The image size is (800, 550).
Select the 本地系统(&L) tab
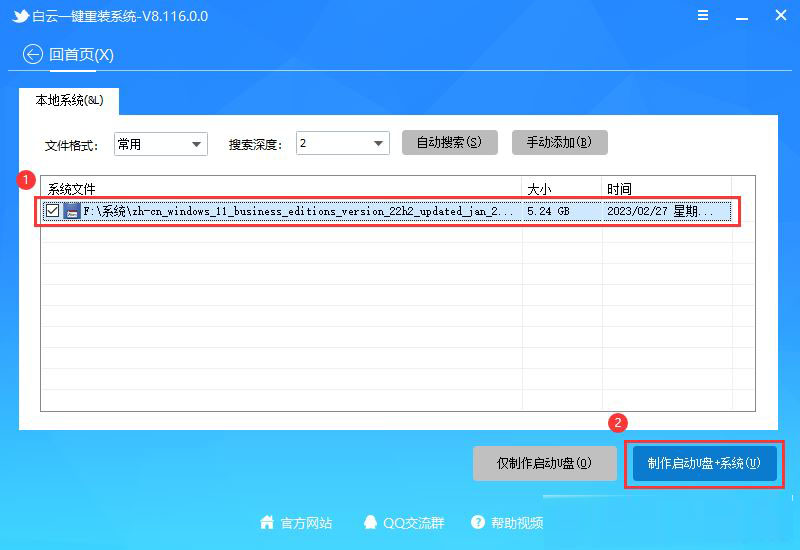(x=69, y=101)
